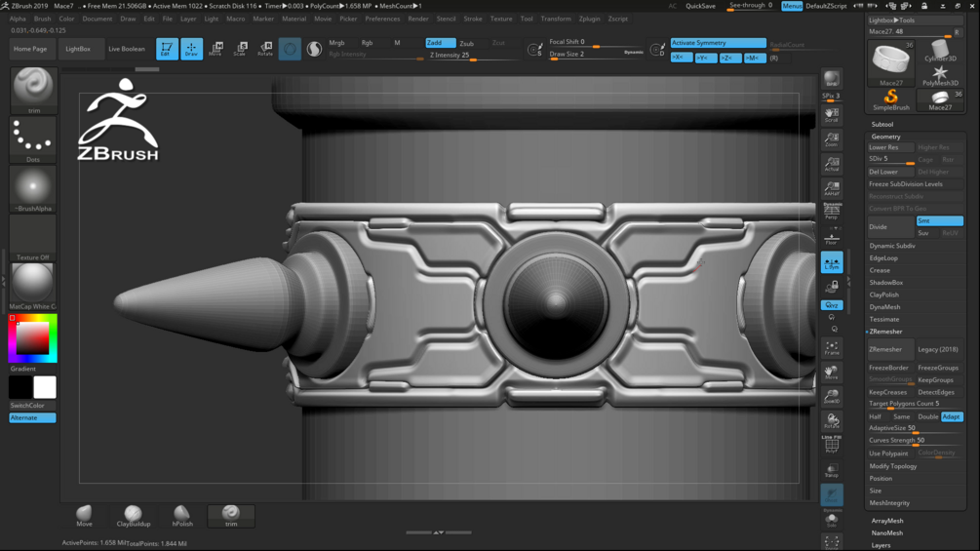Toggle L.Sym local symmetry
Image resolution: width=980 pixels, height=551 pixels.
point(831,262)
